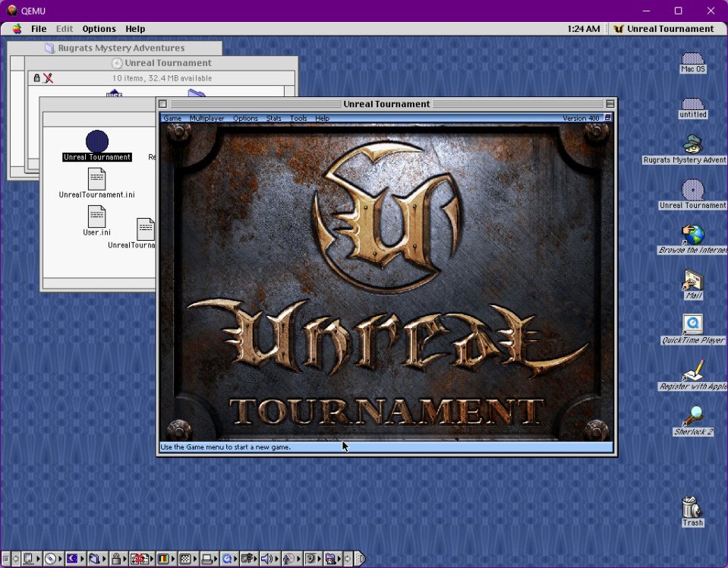Open the Game menu in Unreal Tournament
This screenshot has width=728, height=568.
pos(172,118)
